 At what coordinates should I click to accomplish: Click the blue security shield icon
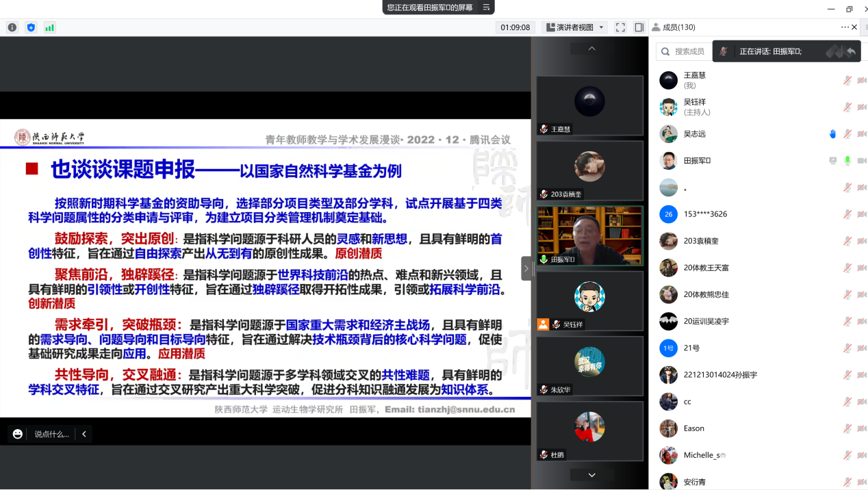tap(31, 27)
